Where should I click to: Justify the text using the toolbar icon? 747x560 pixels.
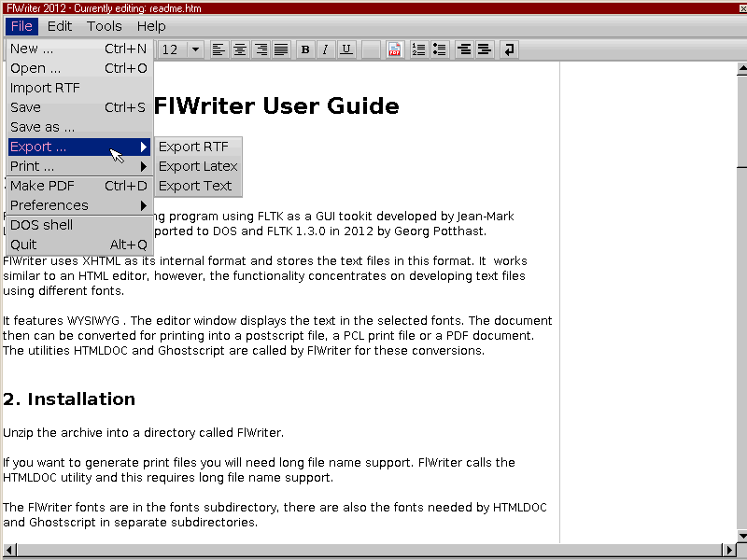[281, 49]
